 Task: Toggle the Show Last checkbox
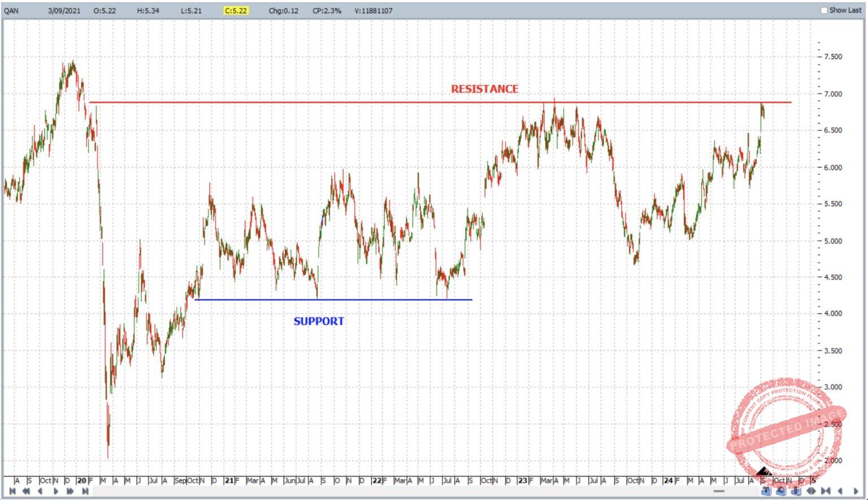pyautogui.click(x=824, y=10)
